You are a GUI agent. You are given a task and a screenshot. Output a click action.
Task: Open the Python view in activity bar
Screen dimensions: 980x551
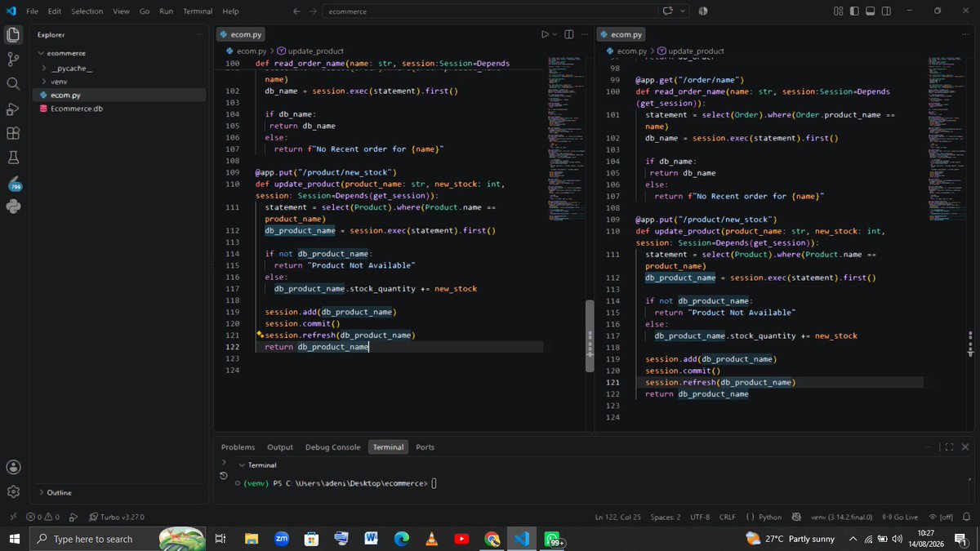[x=13, y=207]
